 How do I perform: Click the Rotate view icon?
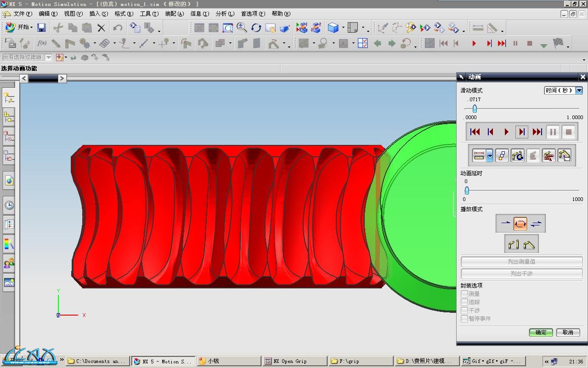256,28
